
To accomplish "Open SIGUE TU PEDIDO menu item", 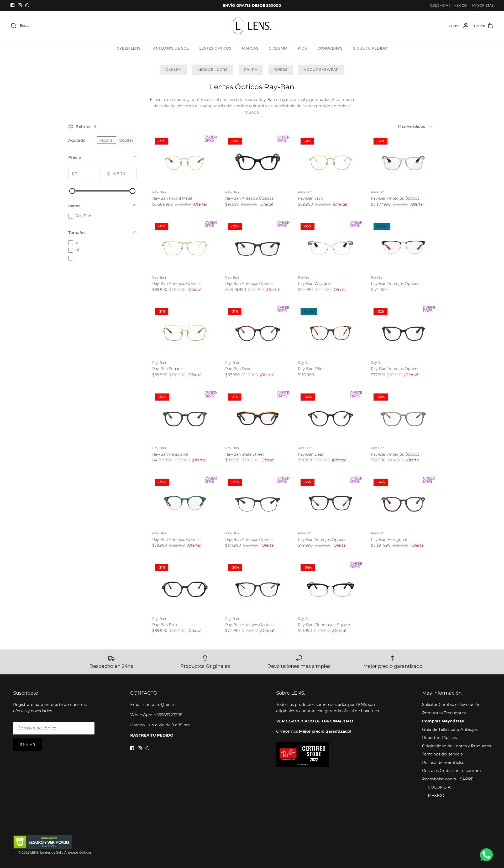I will (x=370, y=48).
